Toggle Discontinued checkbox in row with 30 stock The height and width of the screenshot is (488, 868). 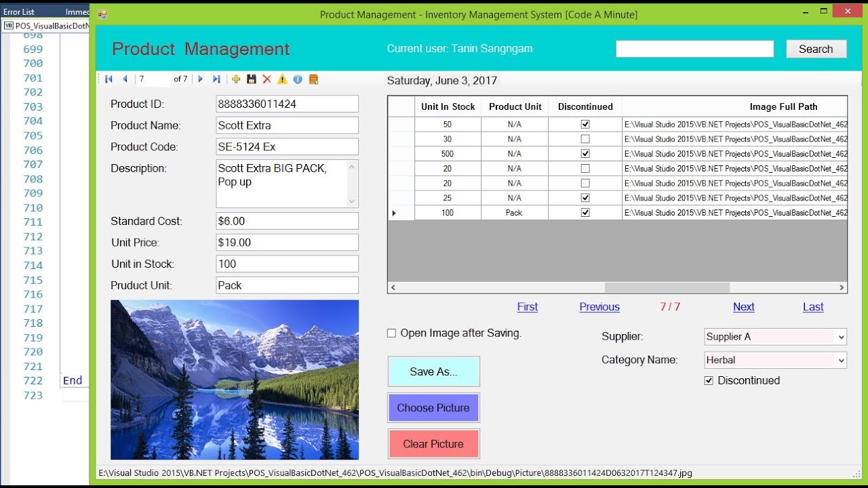585,139
